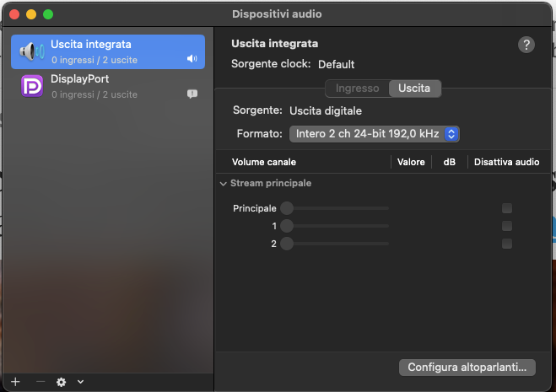Collapse the Stream principale section
Viewport: 556px width, 392px height.
(223, 184)
